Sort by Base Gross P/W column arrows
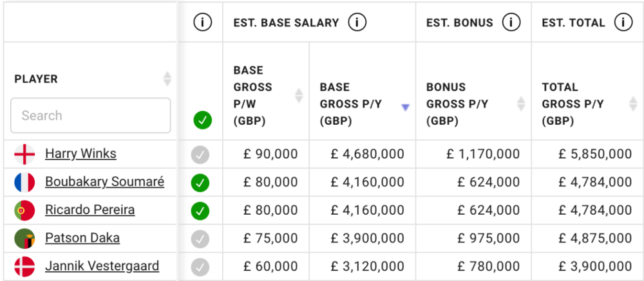 pos(299,95)
